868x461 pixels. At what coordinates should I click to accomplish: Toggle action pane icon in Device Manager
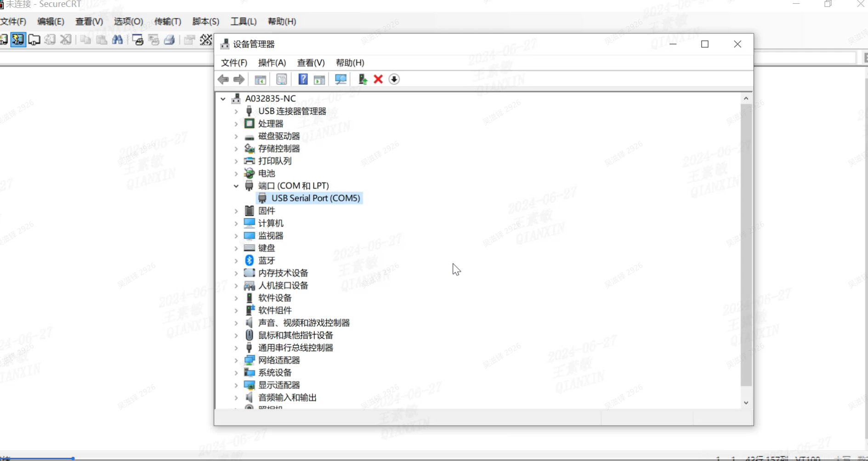click(319, 79)
